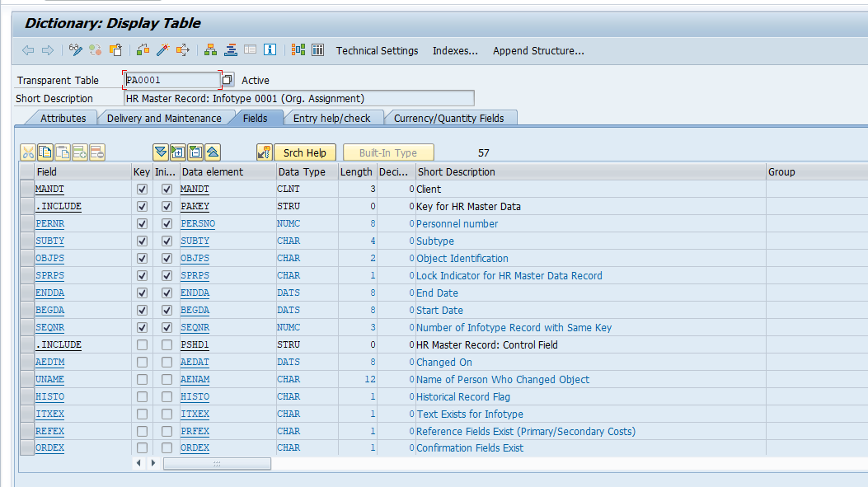This screenshot has width=868, height=487.
Task: Open multiple selection next to table name field
Action: point(226,79)
